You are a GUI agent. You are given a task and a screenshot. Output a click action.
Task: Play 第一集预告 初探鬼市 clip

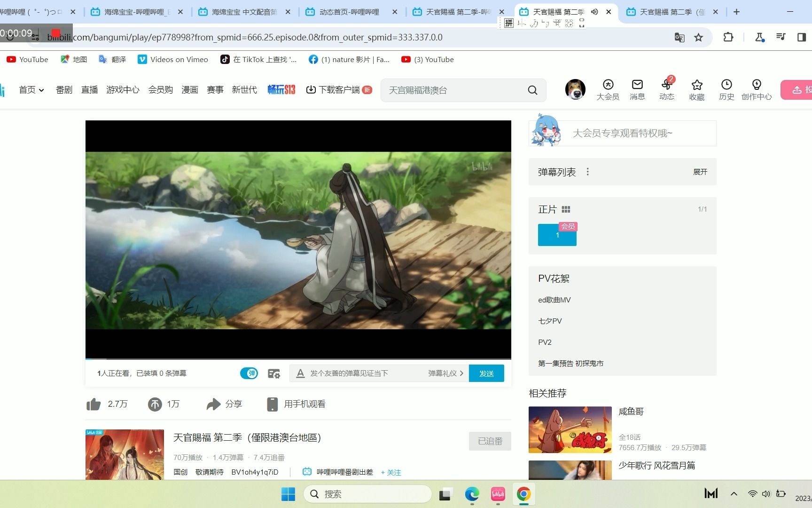click(x=570, y=364)
